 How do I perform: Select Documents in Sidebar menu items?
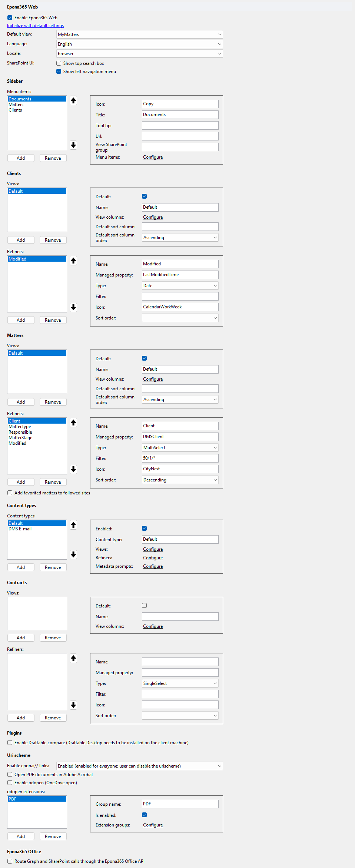[37, 99]
